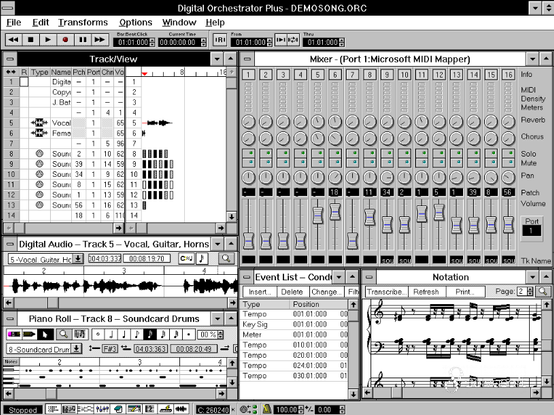The height and width of the screenshot is (415, 554).
Task: Open the Options menu
Action: 136,23
